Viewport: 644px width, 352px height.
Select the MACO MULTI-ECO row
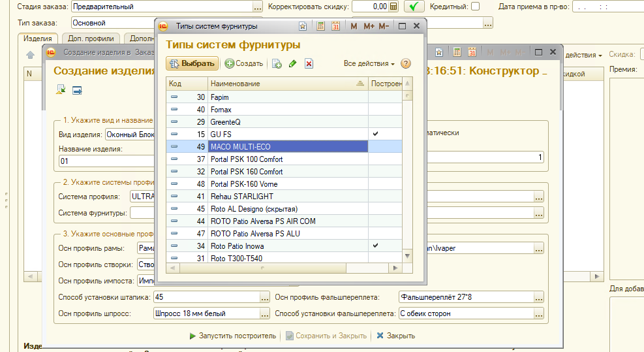point(284,146)
